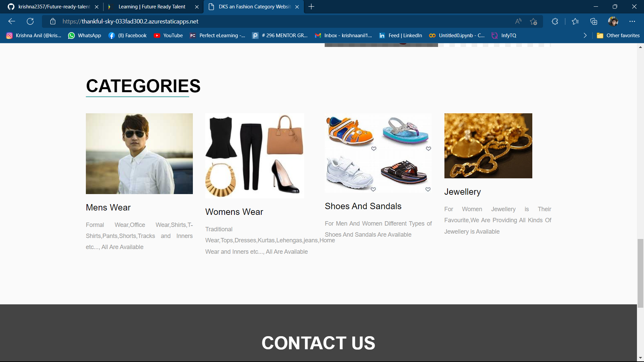Switch to the krishna2357 GitHub tab

[x=54, y=7]
